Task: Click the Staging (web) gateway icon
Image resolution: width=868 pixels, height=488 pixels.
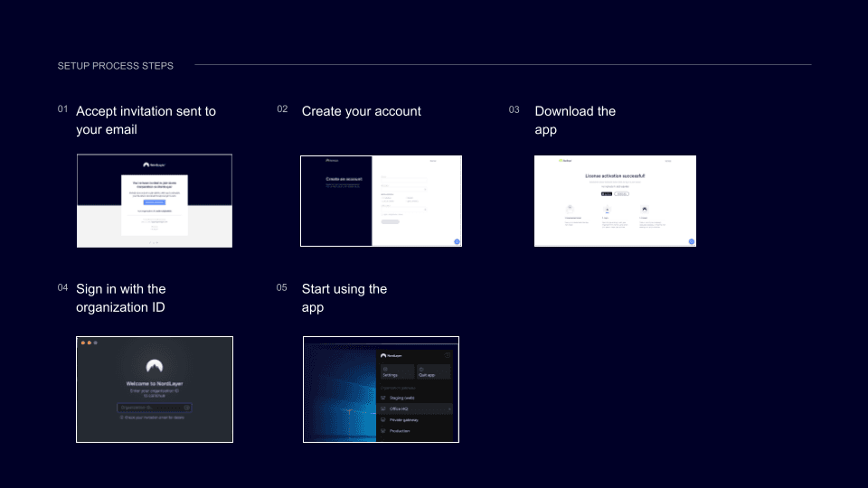Action: pyautogui.click(x=383, y=398)
